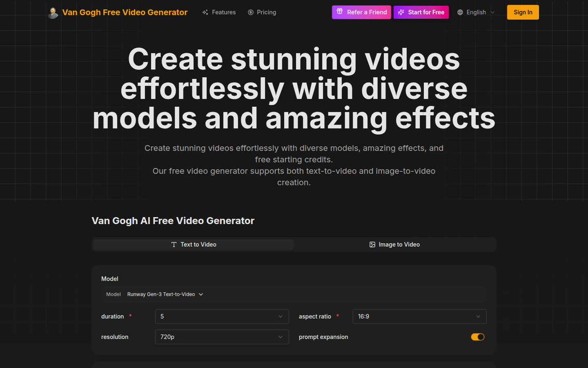Open the Runway Gen-3 model selector
Image resolution: width=588 pixels, height=368 pixels.
tap(165, 294)
